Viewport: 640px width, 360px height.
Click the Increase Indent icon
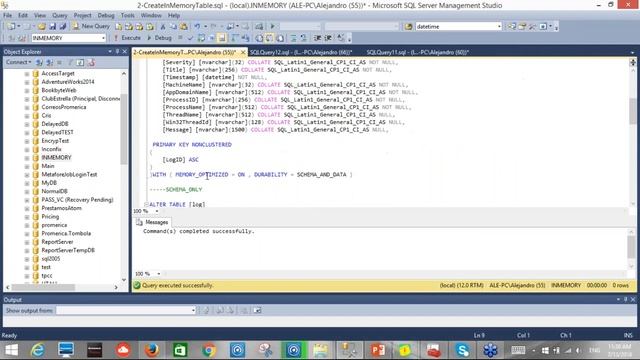point(328,38)
